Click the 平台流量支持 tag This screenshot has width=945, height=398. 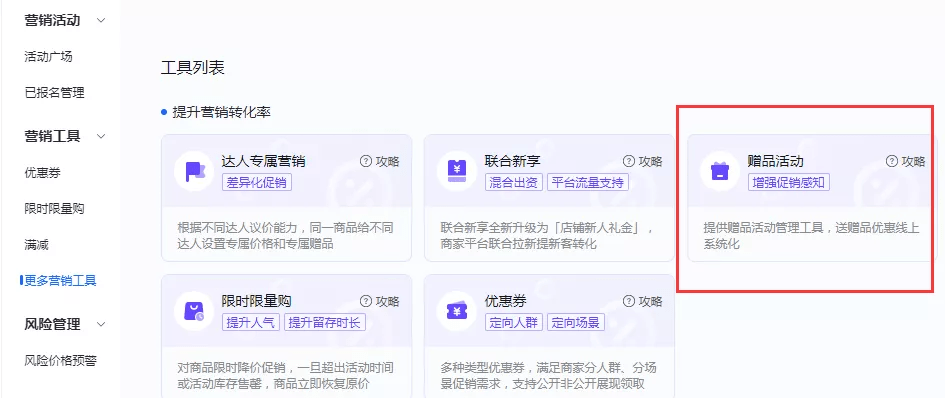click(x=588, y=182)
